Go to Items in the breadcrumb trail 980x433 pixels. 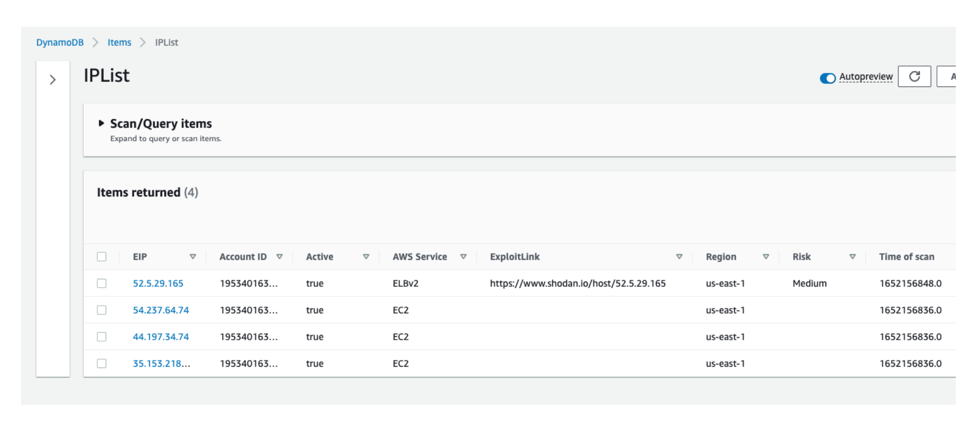(x=119, y=42)
